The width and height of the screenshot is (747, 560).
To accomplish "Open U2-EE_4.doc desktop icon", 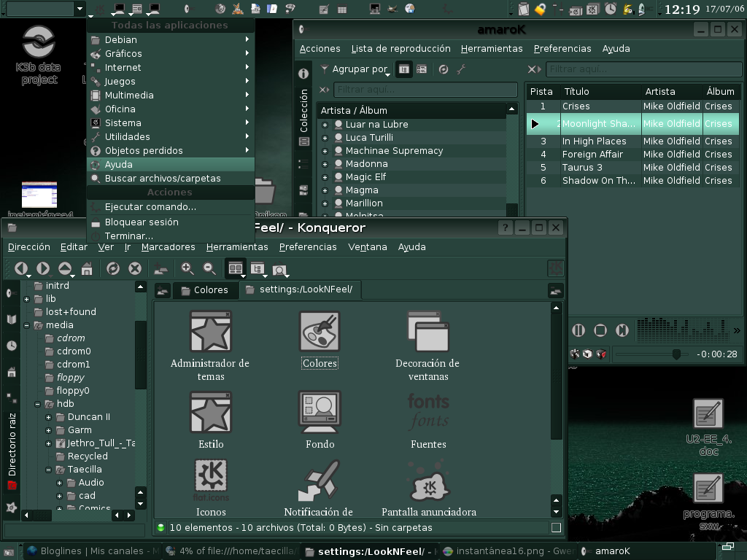I will (x=708, y=427).
